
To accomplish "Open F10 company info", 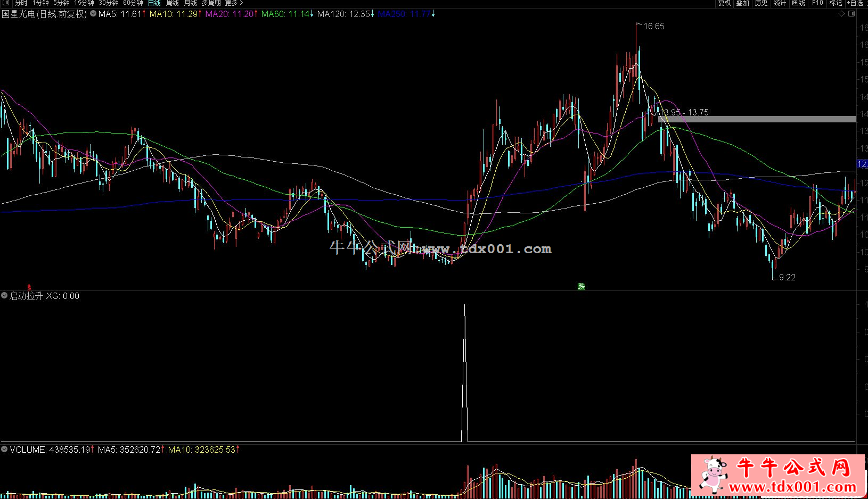I will [817, 3].
